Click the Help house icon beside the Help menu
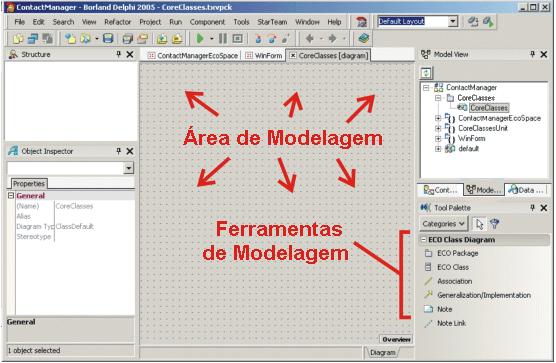This screenshot has width=556, height=363. pyautogui.click(x=361, y=22)
